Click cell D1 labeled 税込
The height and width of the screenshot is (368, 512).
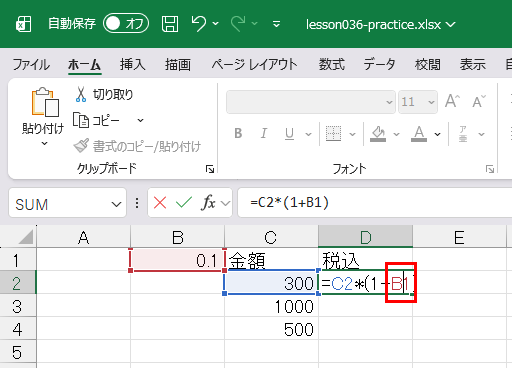pos(366,259)
